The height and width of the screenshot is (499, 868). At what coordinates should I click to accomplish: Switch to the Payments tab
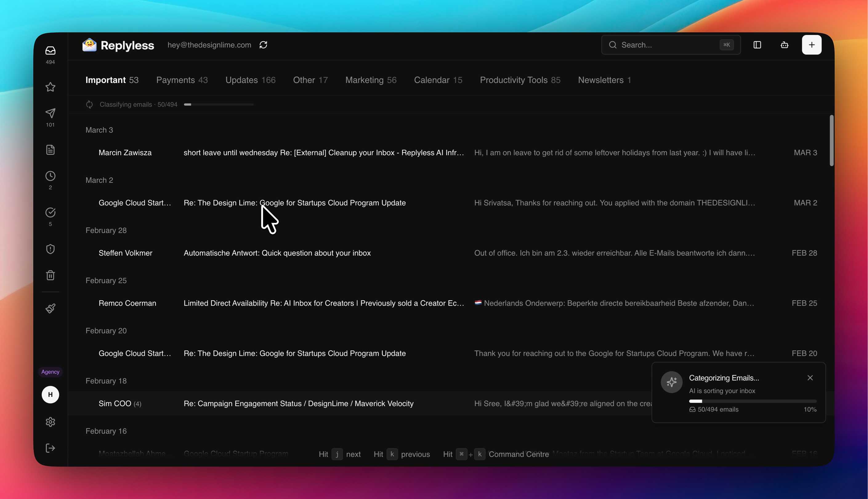pos(182,80)
